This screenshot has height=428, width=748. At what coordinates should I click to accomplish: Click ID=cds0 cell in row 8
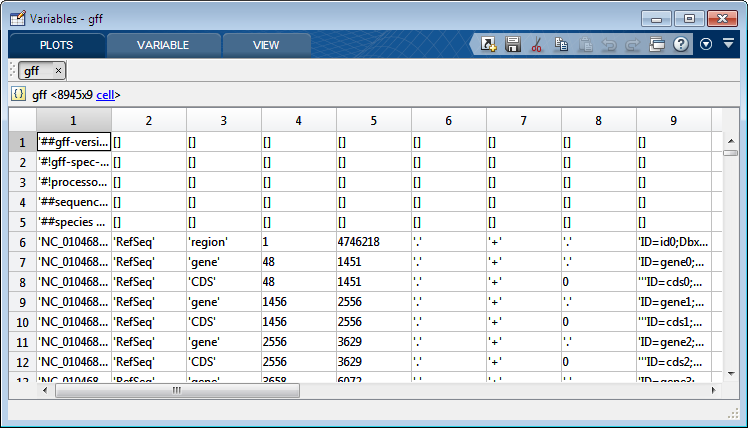[674, 282]
